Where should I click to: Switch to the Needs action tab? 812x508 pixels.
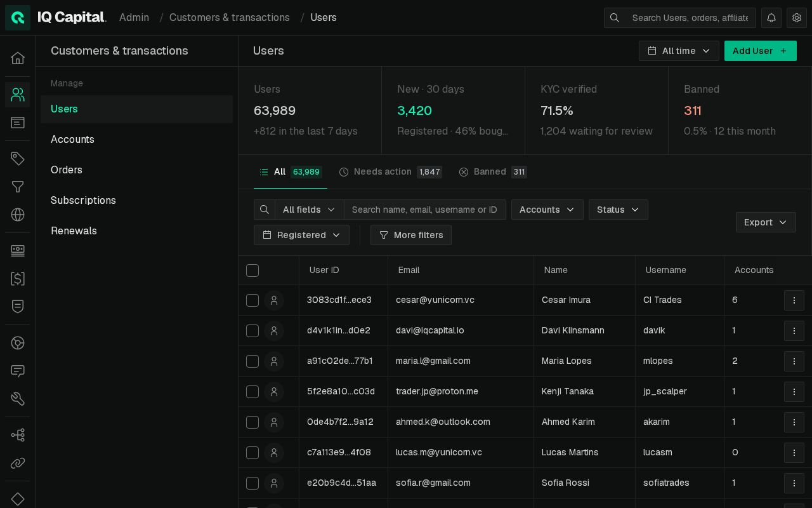point(390,172)
